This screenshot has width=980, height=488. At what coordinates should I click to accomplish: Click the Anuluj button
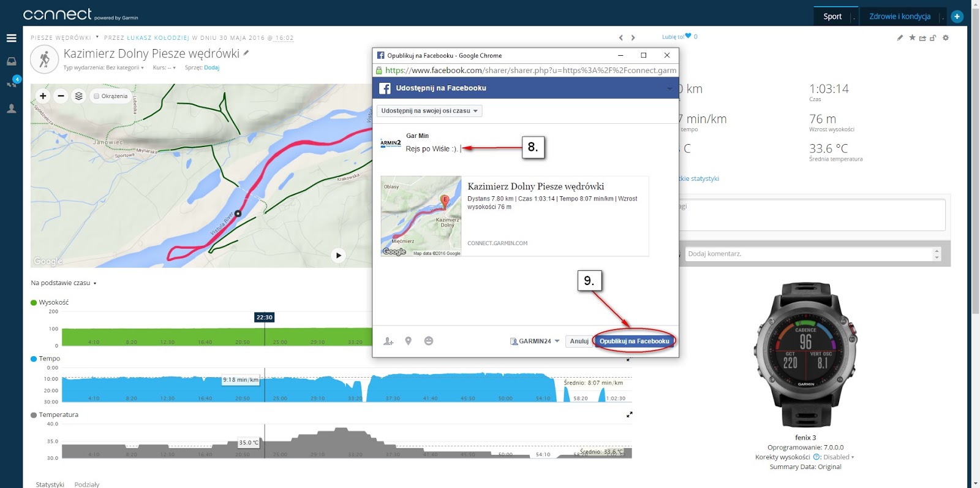(579, 341)
